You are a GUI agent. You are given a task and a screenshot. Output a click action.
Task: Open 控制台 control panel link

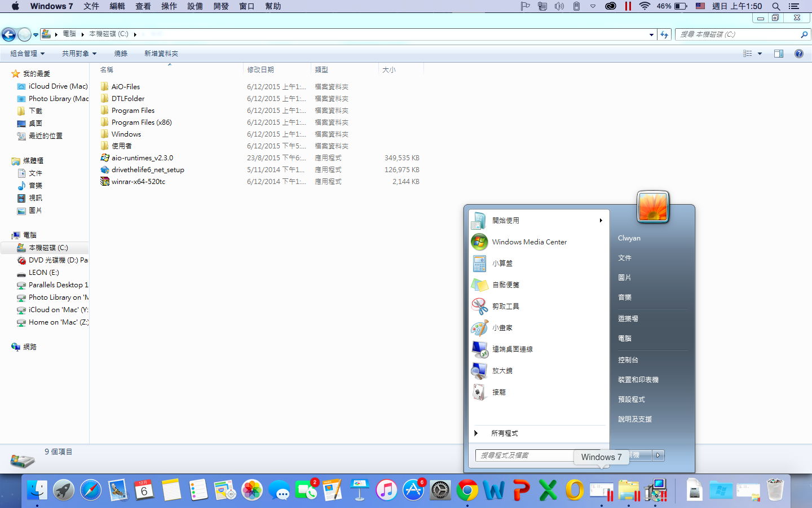(628, 360)
